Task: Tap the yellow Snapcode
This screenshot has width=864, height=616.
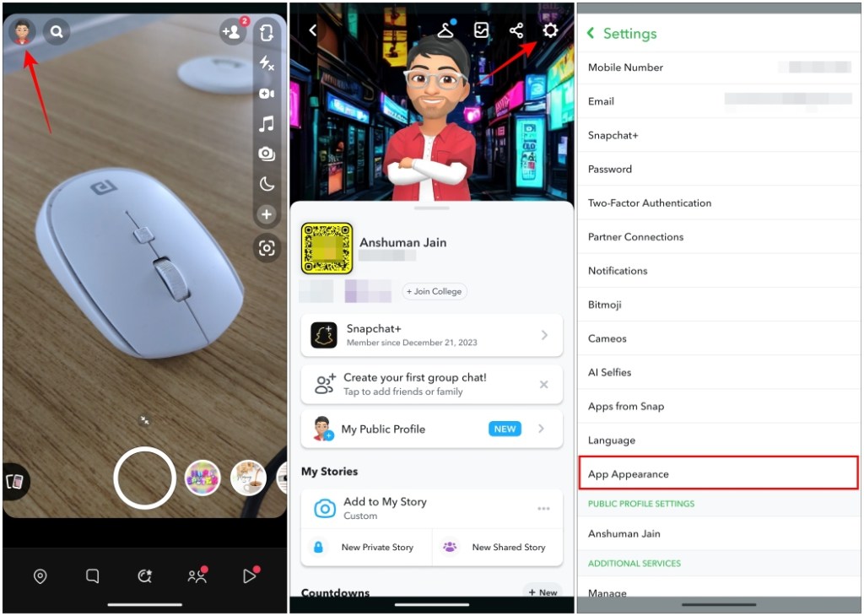Action: [x=327, y=248]
